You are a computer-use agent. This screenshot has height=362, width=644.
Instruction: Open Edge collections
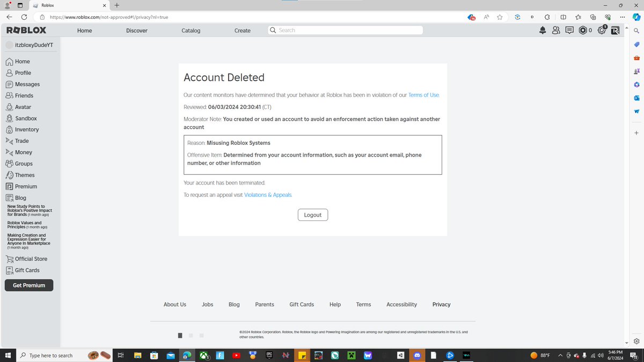point(593,17)
